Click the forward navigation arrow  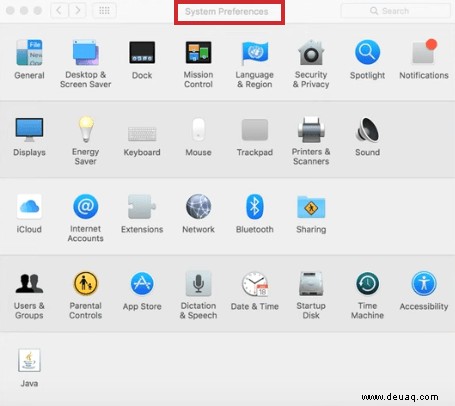(78, 11)
